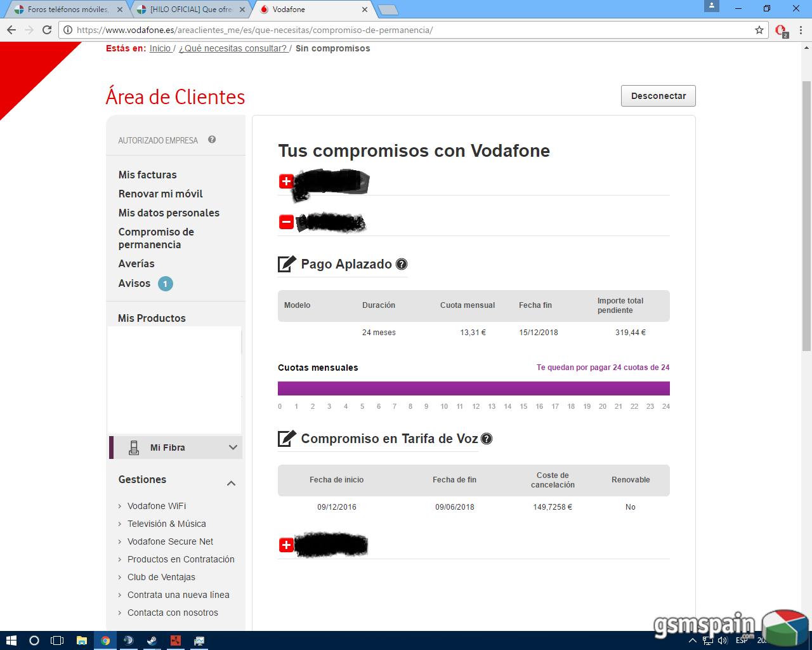This screenshot has width=812, height=650.
Task: Open File Explorer from taskbar
Action: (81, 640)
